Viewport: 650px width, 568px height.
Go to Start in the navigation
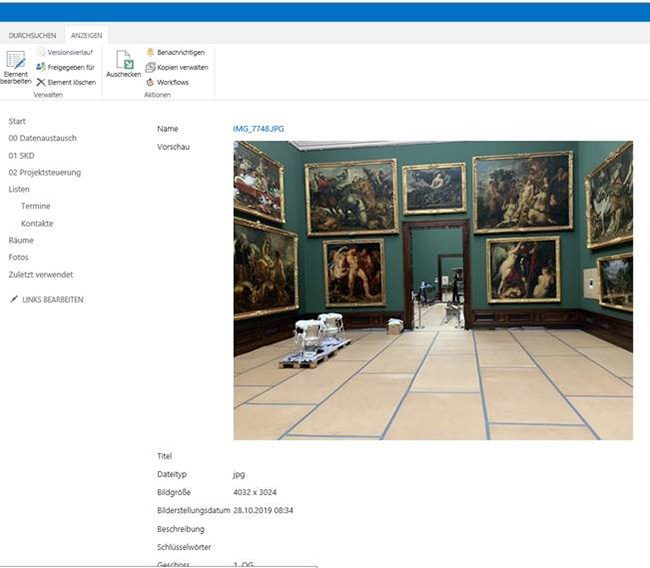pyautogui.click(x=17, y=121)
